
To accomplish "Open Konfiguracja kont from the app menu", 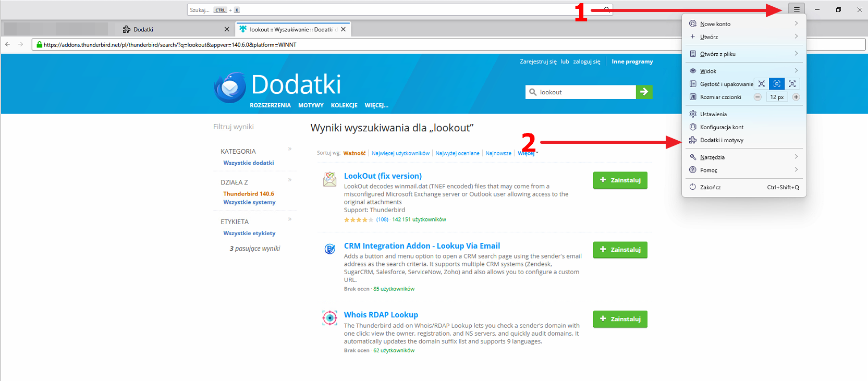I will coord(744,127).
